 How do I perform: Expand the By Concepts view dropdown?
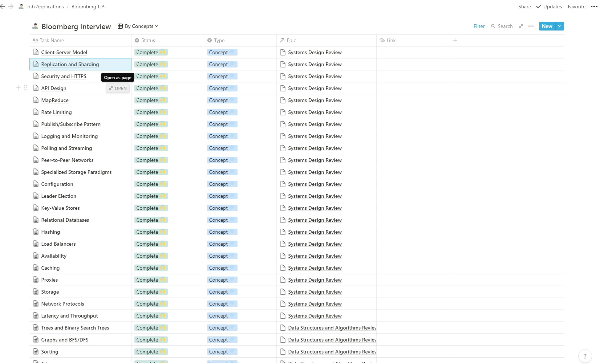pos(138,26)
